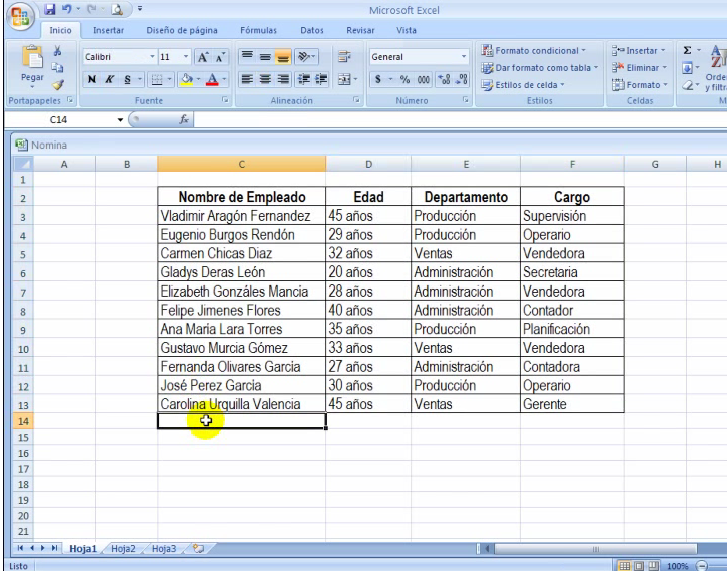The image size is (727, 572).
Task: Apply the yellow fill color
Action: [x=187, y=79]
